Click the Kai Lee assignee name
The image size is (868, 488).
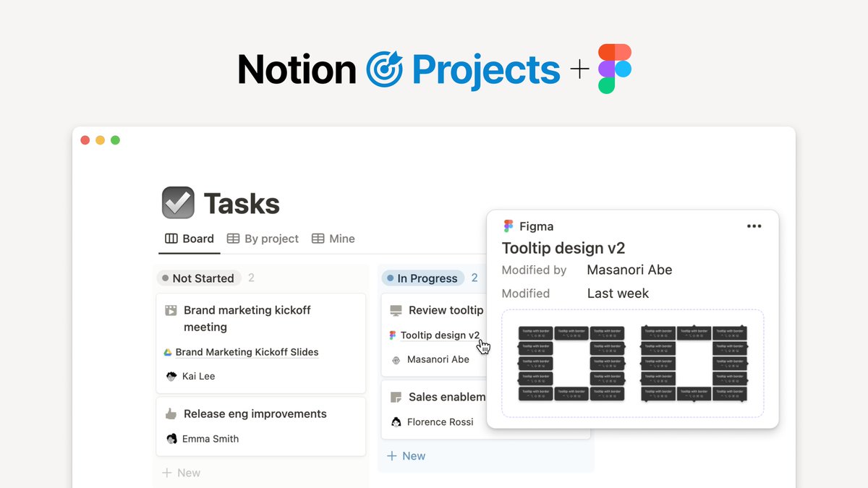click(198, 376)
